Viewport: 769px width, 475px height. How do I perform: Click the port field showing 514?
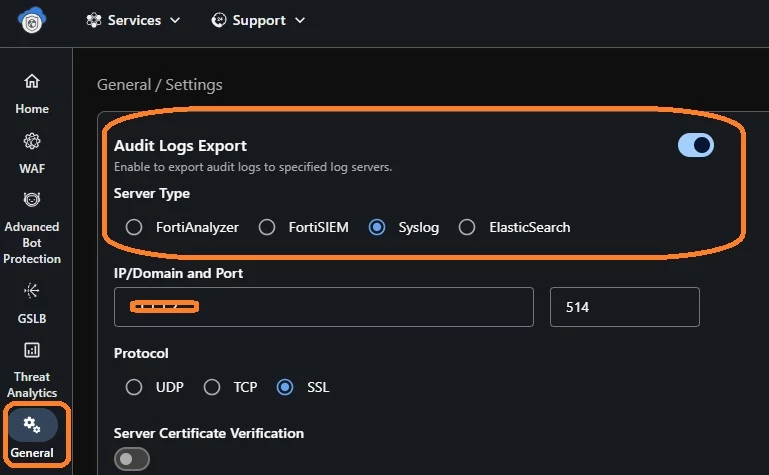pyautogui.click(x=625, y=307)
